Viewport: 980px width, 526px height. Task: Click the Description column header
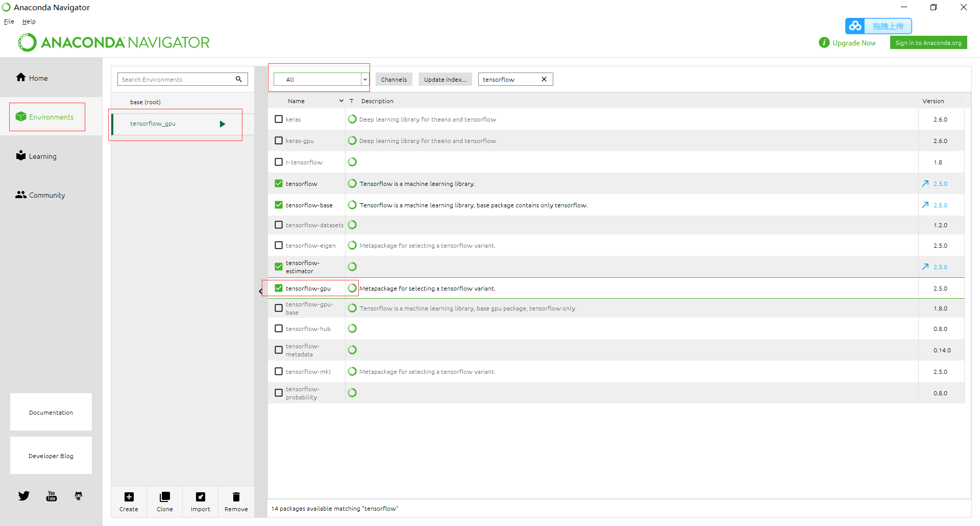tap(377, 101)
